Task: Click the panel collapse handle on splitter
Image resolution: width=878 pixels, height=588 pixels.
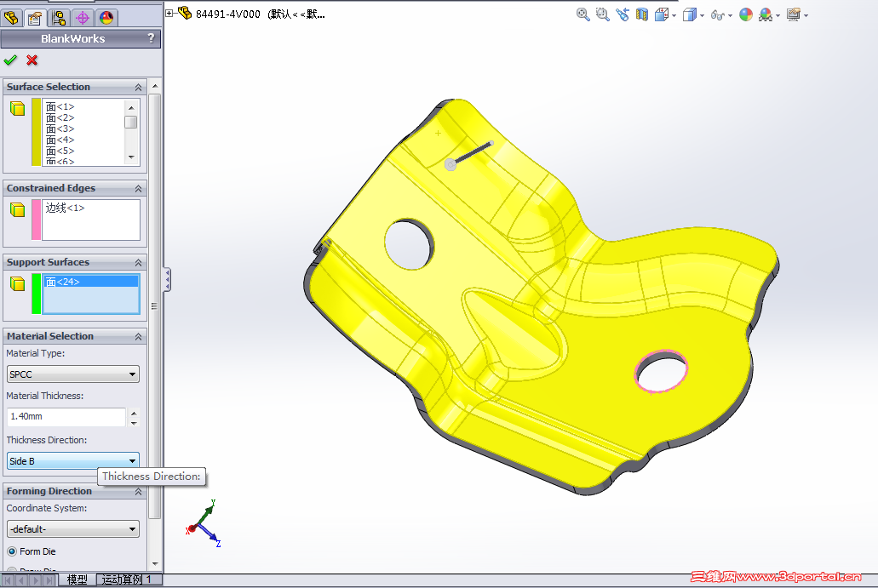Action: (x=167, y=280)
